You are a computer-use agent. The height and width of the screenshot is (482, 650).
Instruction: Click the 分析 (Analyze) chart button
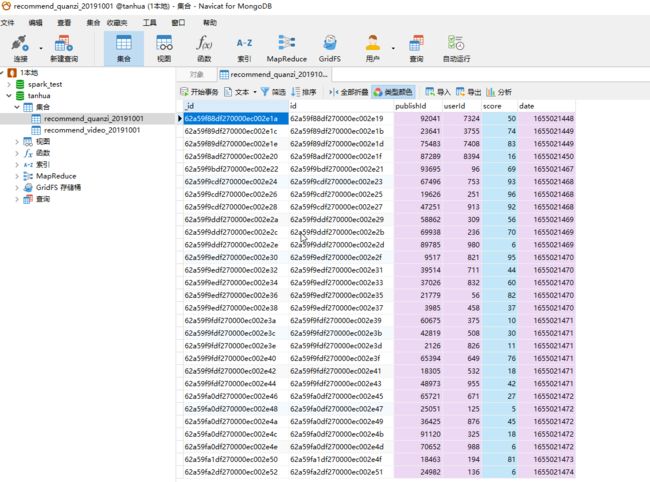pyautogui.click(x=499, y=92)
